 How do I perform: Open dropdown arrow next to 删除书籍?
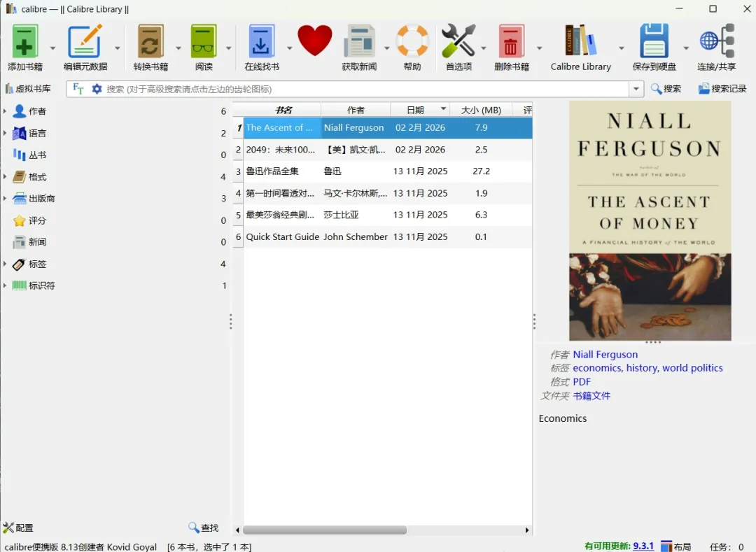[540, 48]
